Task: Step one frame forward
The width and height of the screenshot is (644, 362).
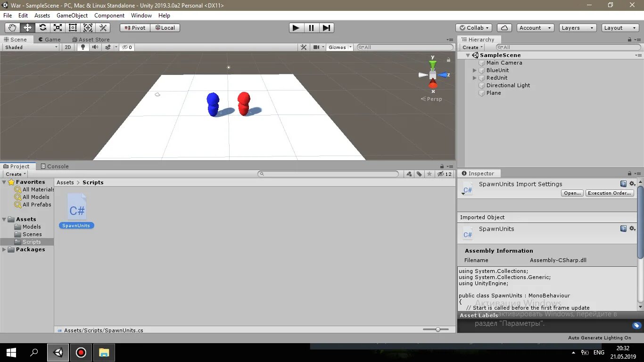Action: (326, 28)
